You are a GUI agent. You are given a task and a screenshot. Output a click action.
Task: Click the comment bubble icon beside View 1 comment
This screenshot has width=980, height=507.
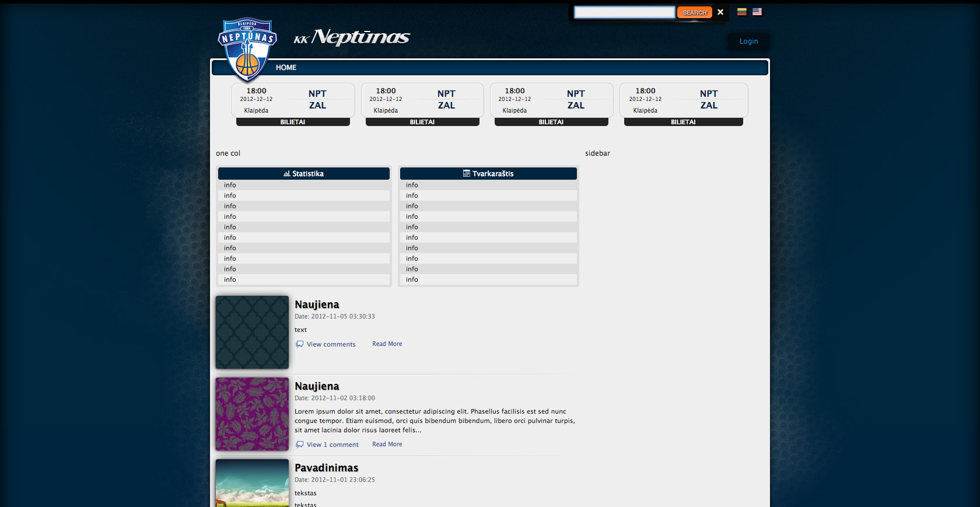click(299, 445)
